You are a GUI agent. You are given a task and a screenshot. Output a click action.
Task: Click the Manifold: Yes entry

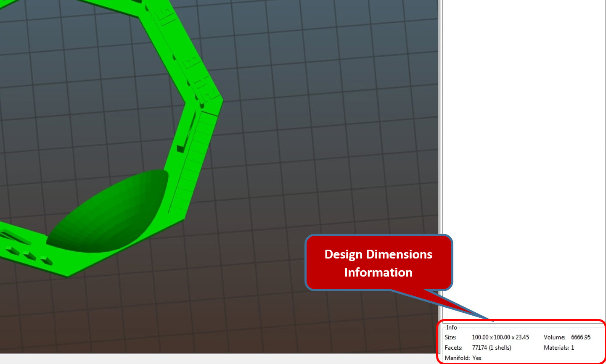(463, 358)
